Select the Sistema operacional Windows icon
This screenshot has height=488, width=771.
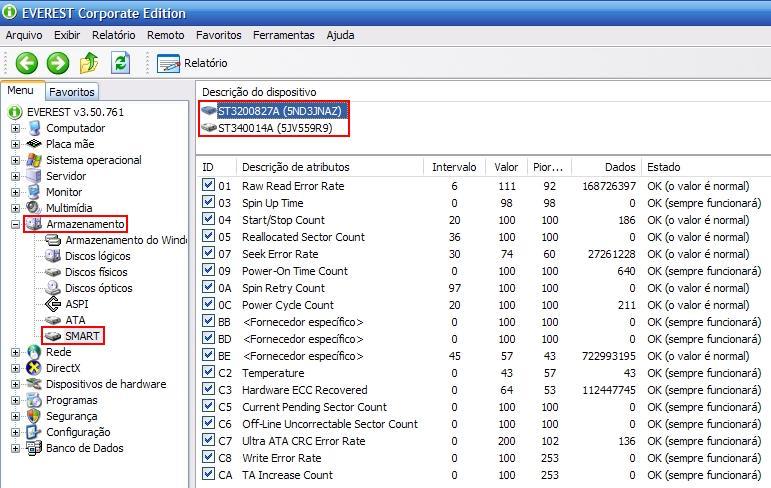(34, 160)
